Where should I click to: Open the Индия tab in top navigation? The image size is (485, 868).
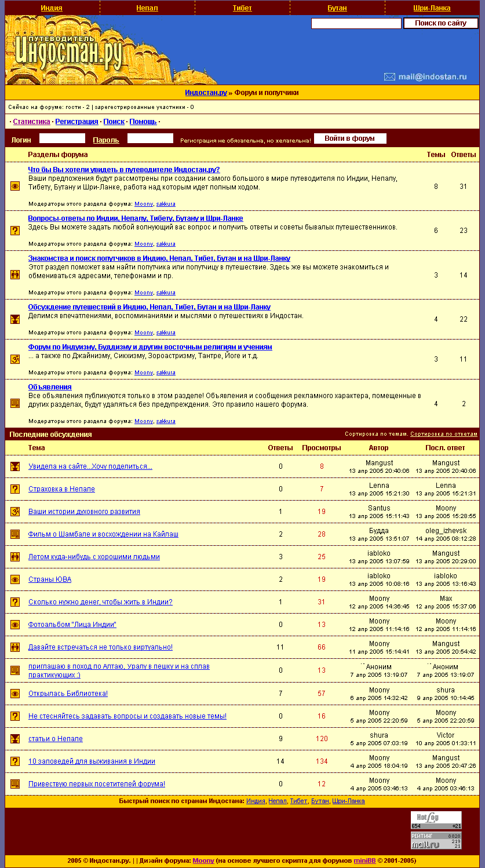coord(52,8)
